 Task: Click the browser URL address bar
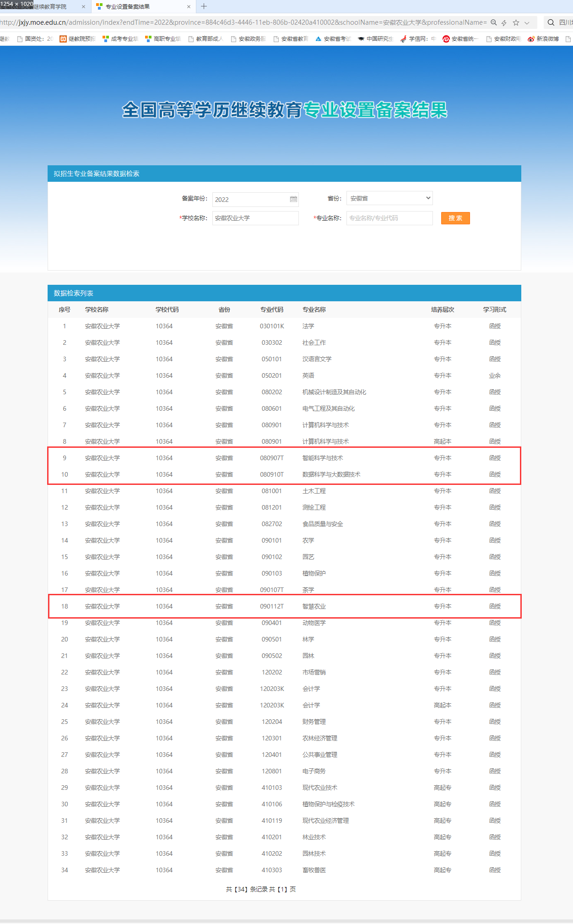point(243,22)
